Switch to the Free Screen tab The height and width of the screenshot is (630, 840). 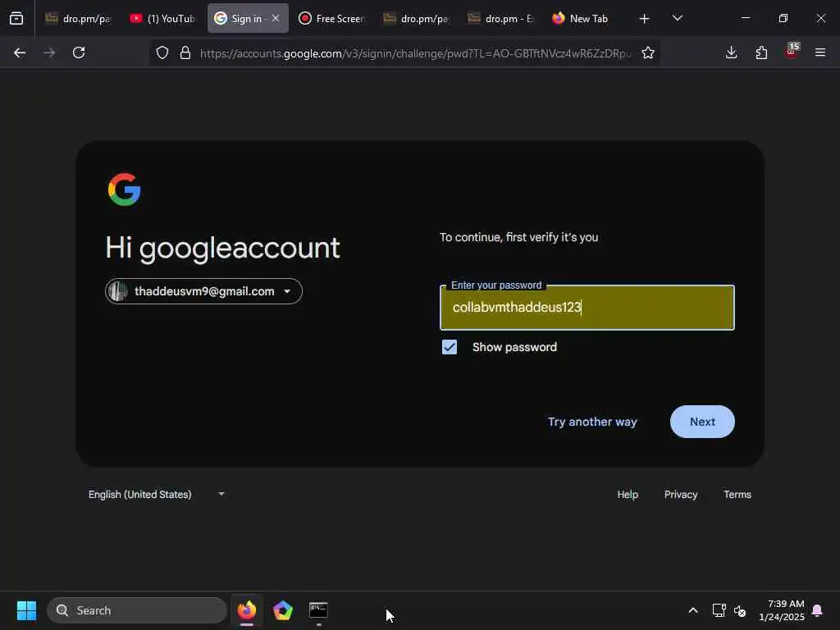[x=332, y=18]
